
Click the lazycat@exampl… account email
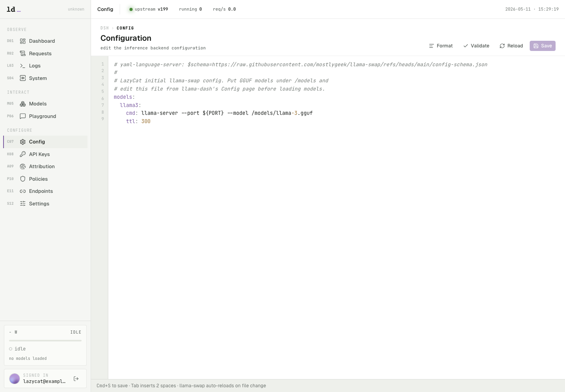44,381
